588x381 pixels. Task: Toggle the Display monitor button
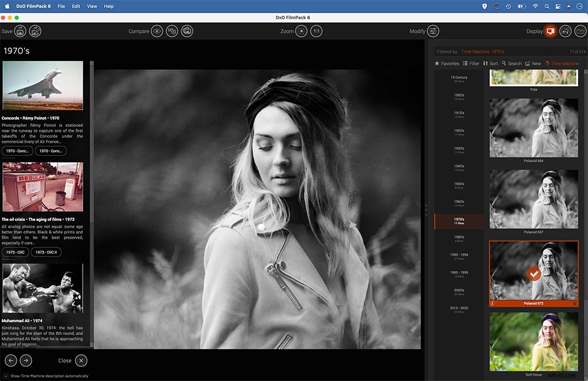pyautogui.click(x=550, y=31)
